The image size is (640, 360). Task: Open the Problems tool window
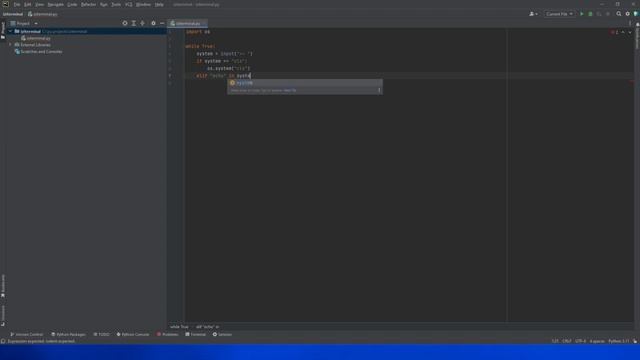pyautogui.click(x=168, y=334)
